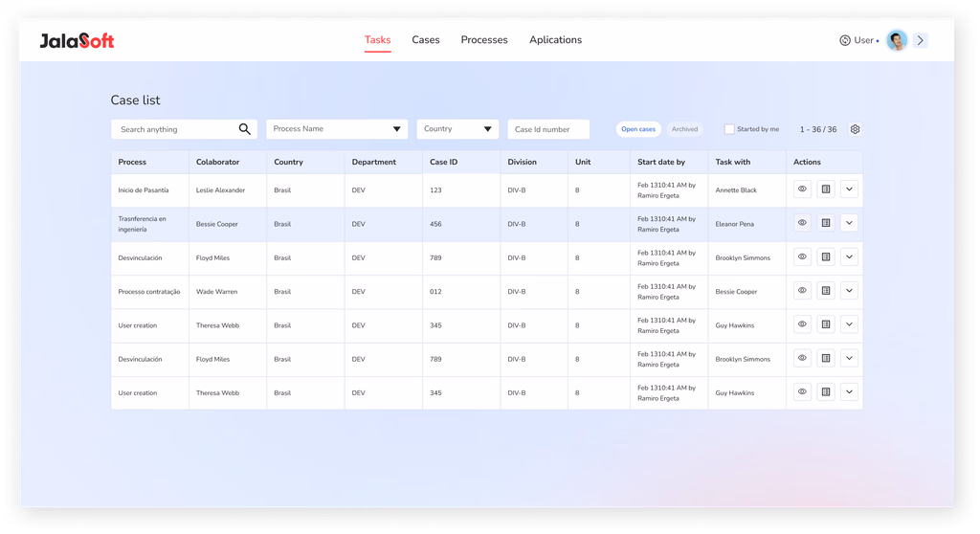The width and height of the screenshot is (980, 534).
Task: Focus the Case Id number field
Action: coord(548,129)
